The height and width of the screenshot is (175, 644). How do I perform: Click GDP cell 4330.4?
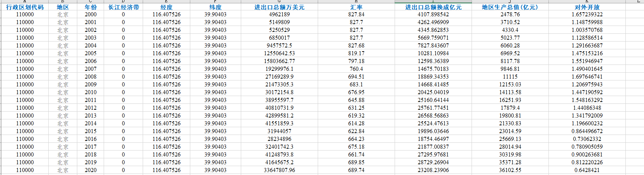pyautogui.click(x=510, y=30)
